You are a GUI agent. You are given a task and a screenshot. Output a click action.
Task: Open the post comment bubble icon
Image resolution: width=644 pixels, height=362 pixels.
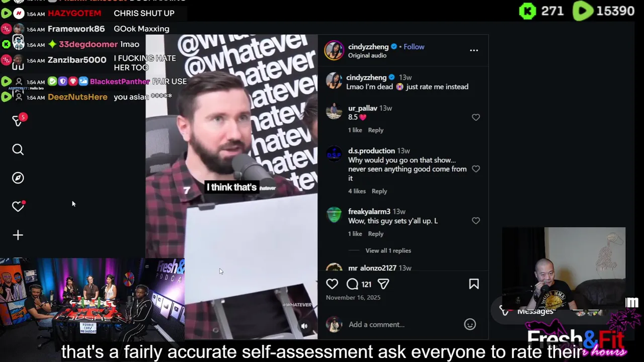click(352, 284)
